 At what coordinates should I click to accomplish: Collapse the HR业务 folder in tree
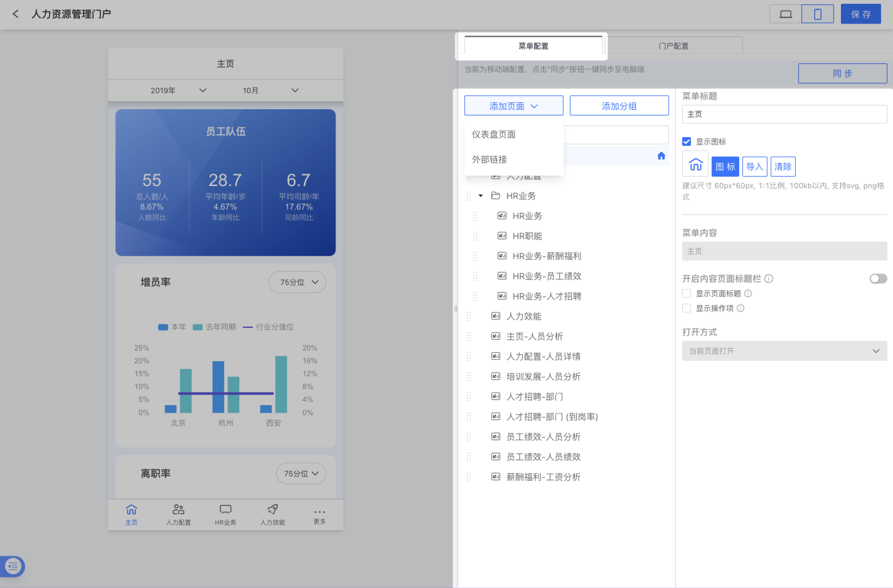click(481, 196)
